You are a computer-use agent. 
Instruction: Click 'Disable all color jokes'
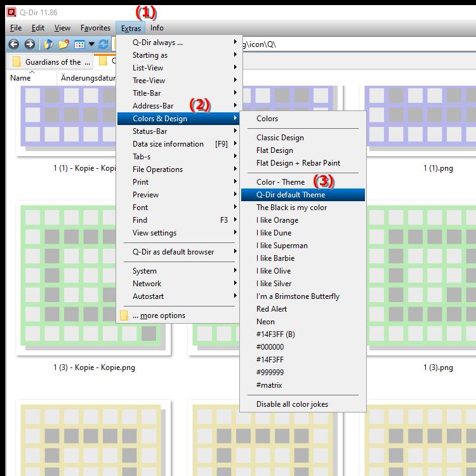292,404
